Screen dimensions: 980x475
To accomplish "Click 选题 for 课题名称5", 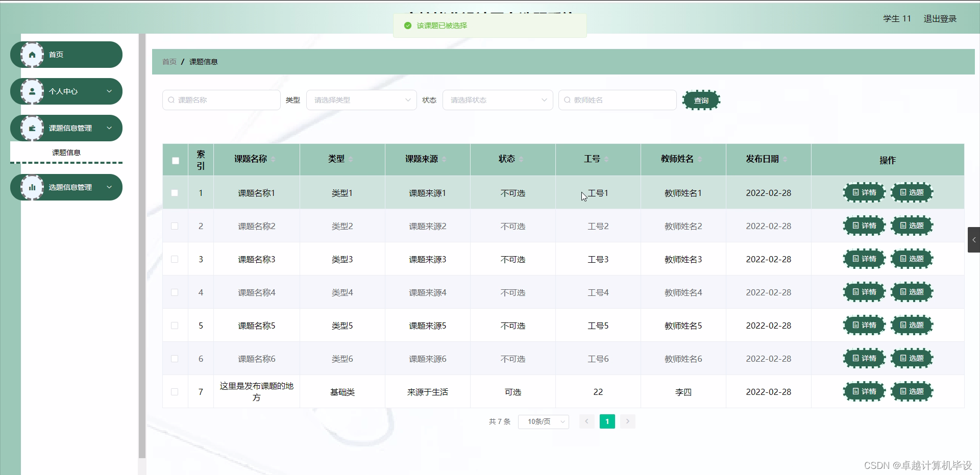I will [912, 325].
